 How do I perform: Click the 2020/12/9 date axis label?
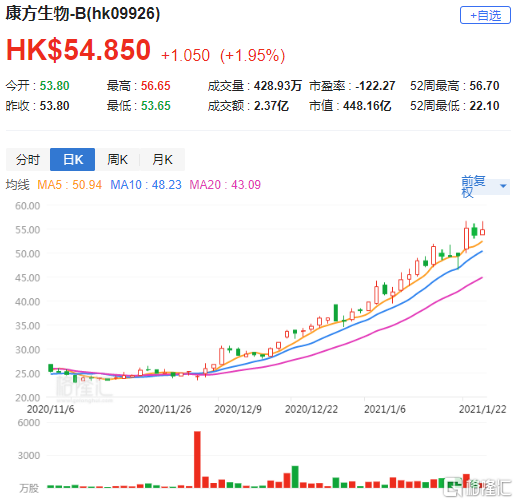coord(238,409)
